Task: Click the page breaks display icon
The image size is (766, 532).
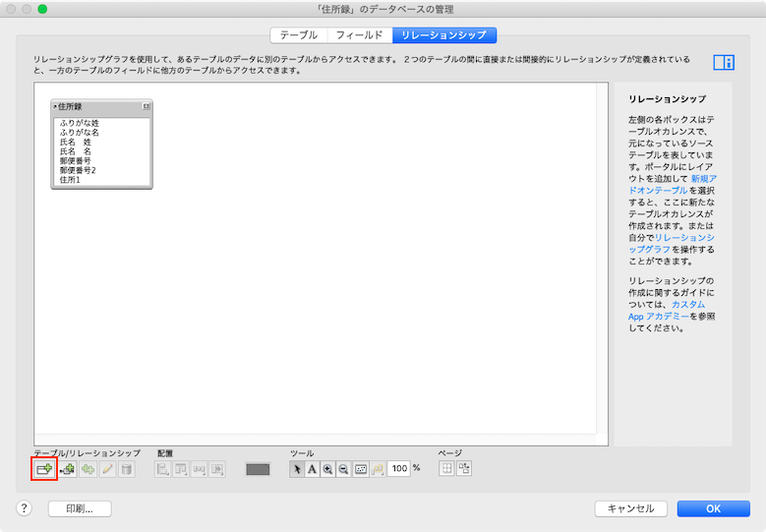Action: click(446, 469)
